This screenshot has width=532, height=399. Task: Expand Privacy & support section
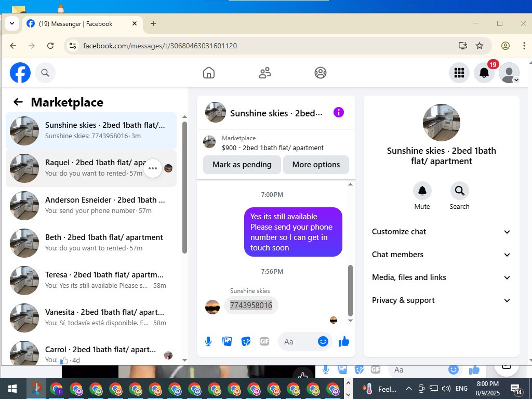click(x=441, y=300)
